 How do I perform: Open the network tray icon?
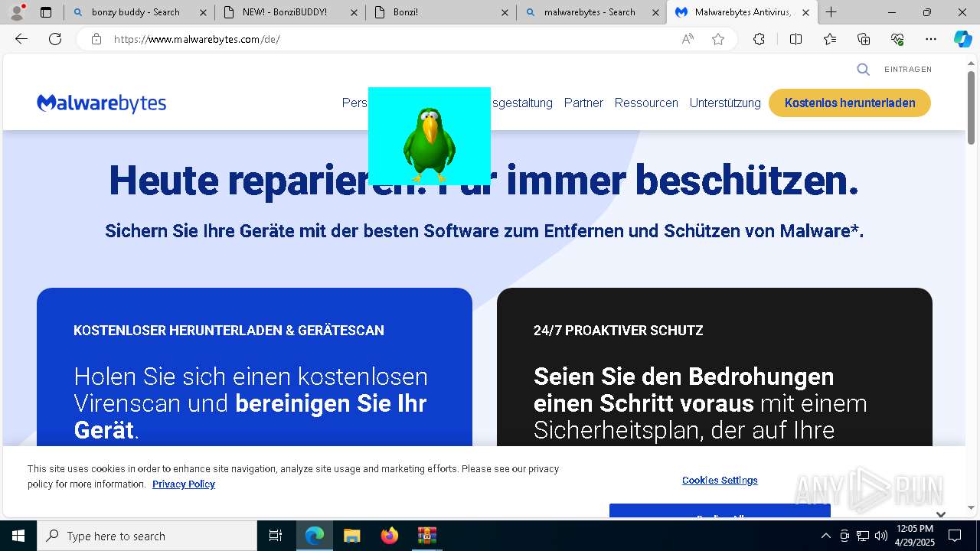point(862,536)
